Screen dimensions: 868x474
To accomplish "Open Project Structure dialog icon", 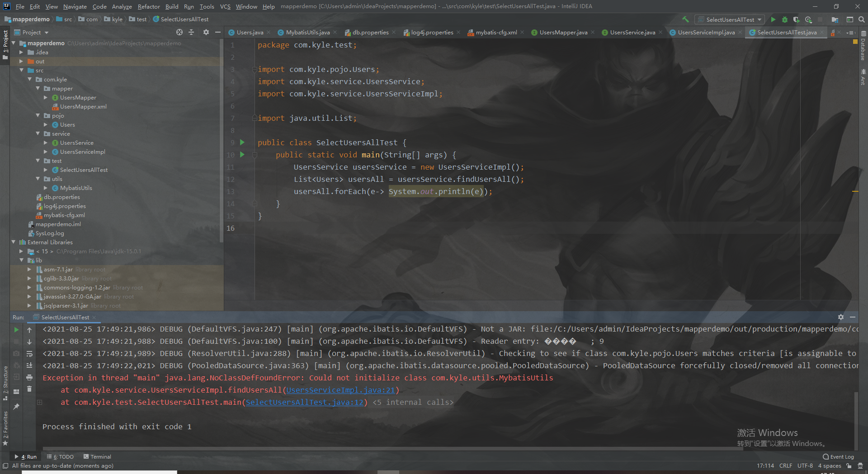I will point(835,19).
